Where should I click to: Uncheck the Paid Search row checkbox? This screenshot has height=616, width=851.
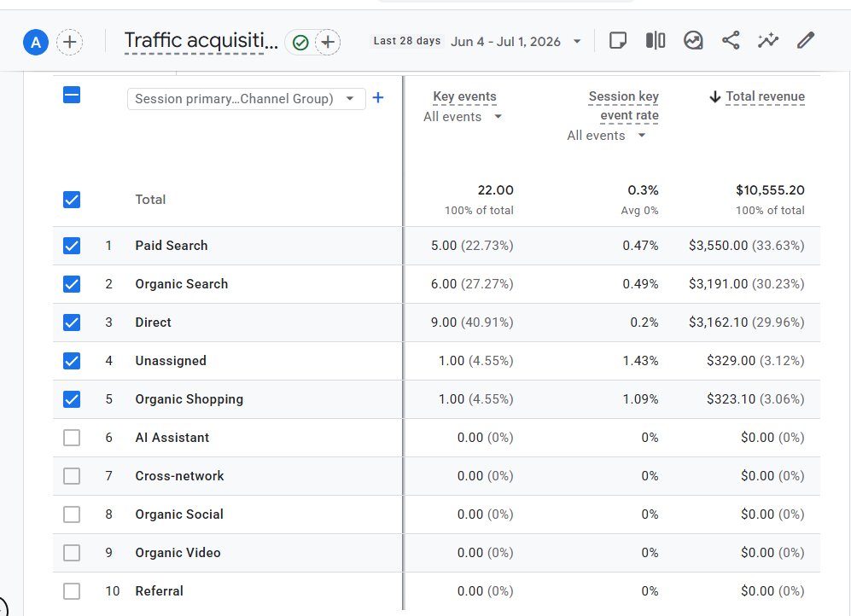click(x=72, y=246)
